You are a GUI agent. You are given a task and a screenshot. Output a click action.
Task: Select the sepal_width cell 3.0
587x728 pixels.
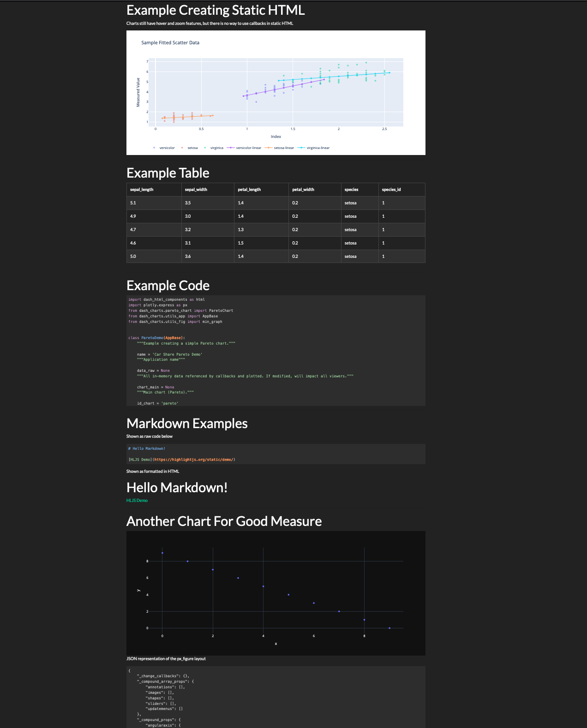click(208, 216)
